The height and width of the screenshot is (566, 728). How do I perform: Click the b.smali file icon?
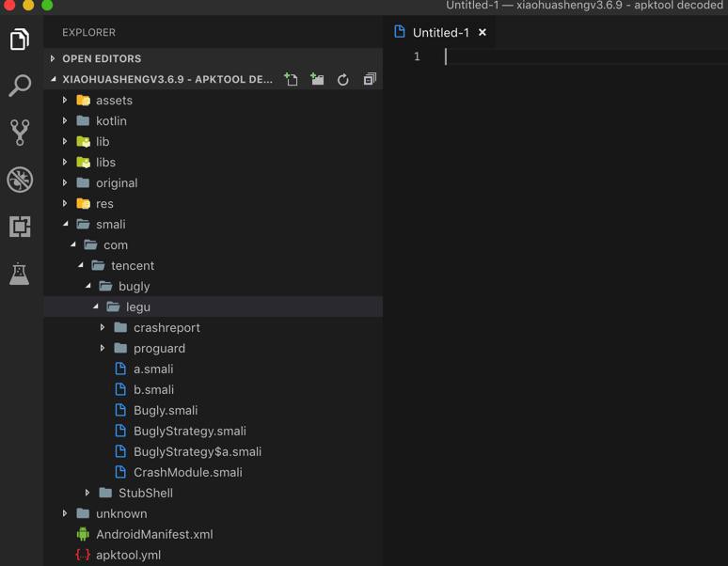tap(120, 389)
